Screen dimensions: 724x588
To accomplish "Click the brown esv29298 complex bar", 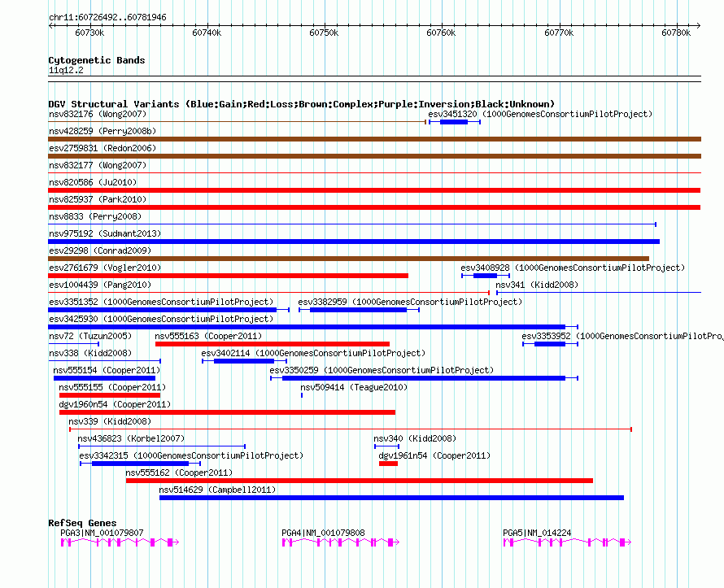I will click(x=349, y=259).
